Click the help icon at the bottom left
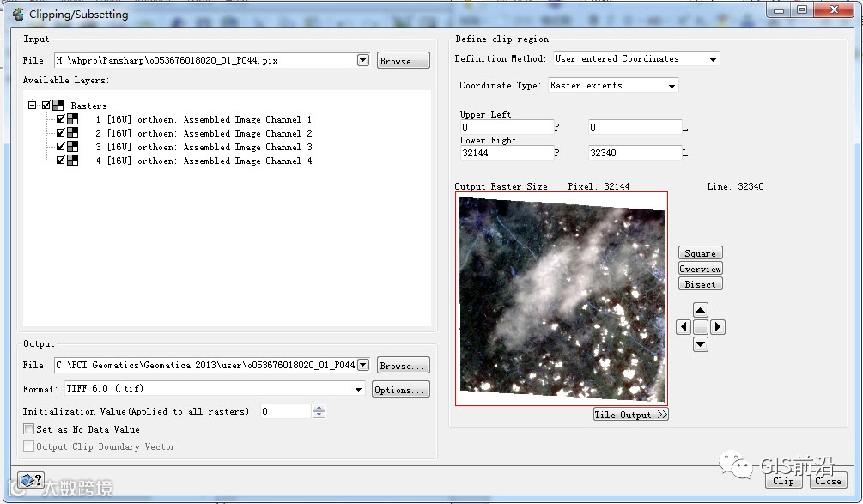The height and width of the screenshot is (504, 863). tap(31, 480)
